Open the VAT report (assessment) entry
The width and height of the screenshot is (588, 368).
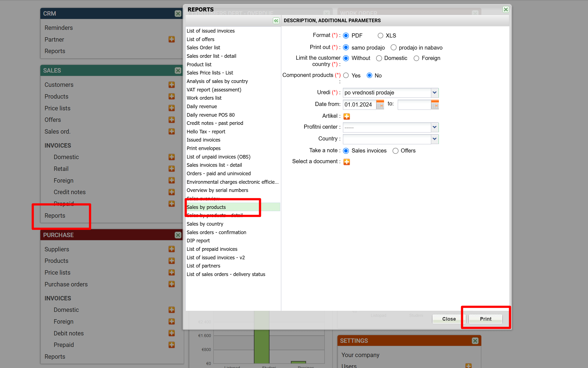tap(214, 90)
